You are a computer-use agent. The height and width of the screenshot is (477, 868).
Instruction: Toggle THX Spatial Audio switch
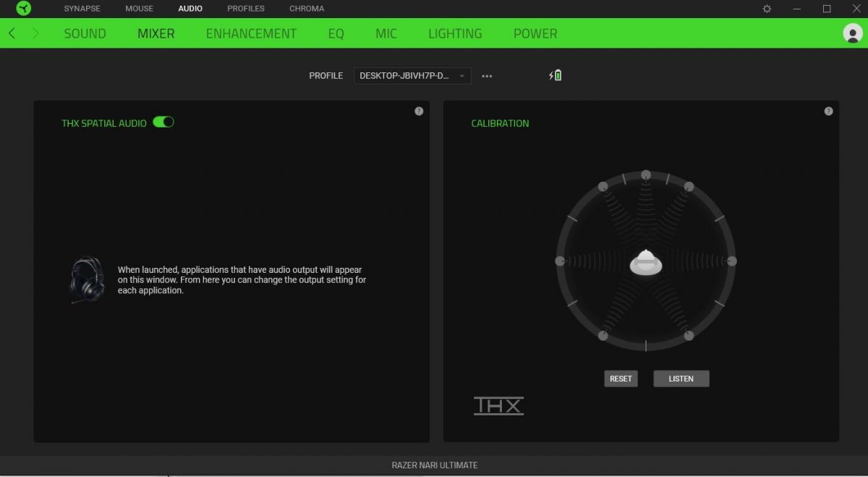163,122
